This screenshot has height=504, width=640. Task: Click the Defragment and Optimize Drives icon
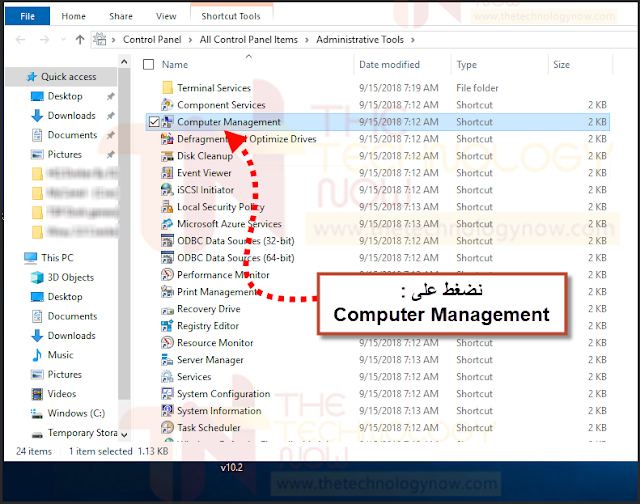(x=167, y=139)
